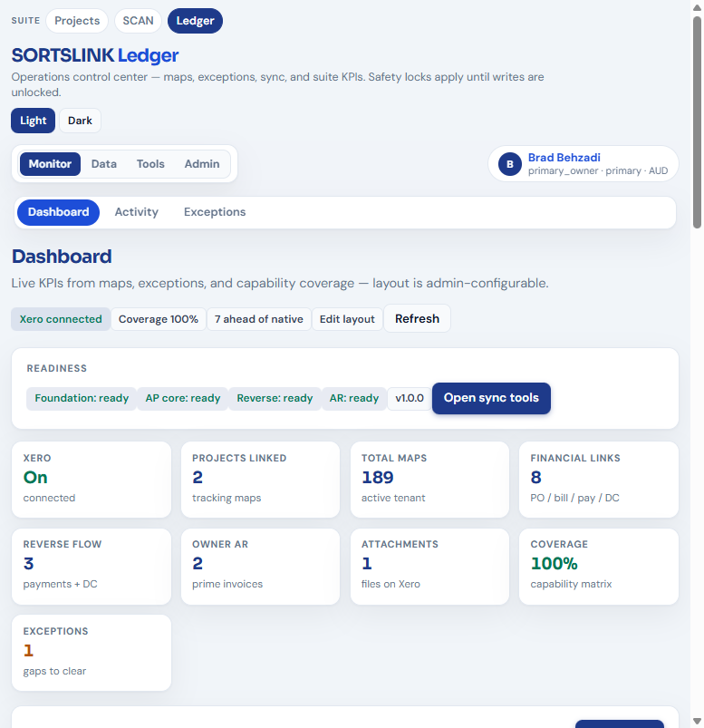Refresh the dashboard KPIs

(x=417, y=319)
